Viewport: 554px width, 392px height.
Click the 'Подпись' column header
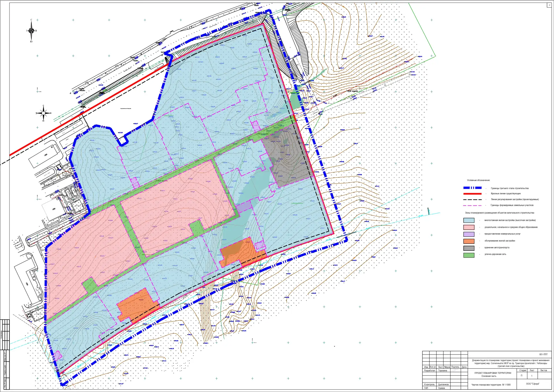(x=456, y=367)
